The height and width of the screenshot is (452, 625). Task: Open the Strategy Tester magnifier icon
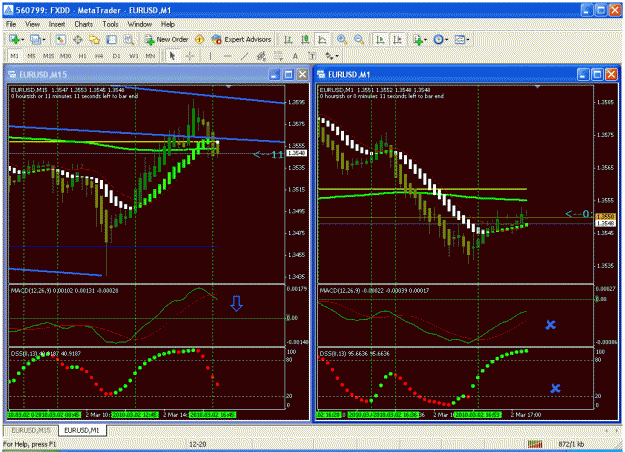point(128,39)
